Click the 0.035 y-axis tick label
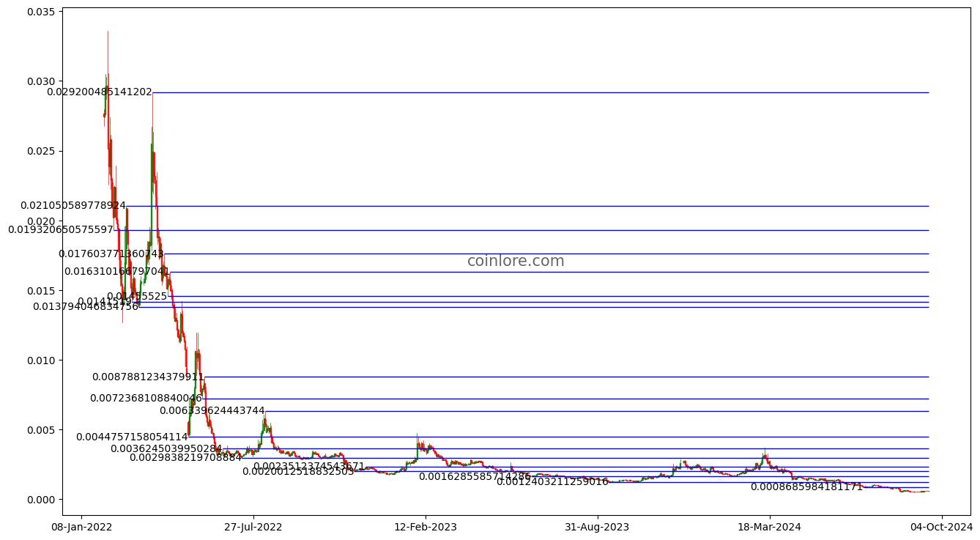 (x=41, y=12)
